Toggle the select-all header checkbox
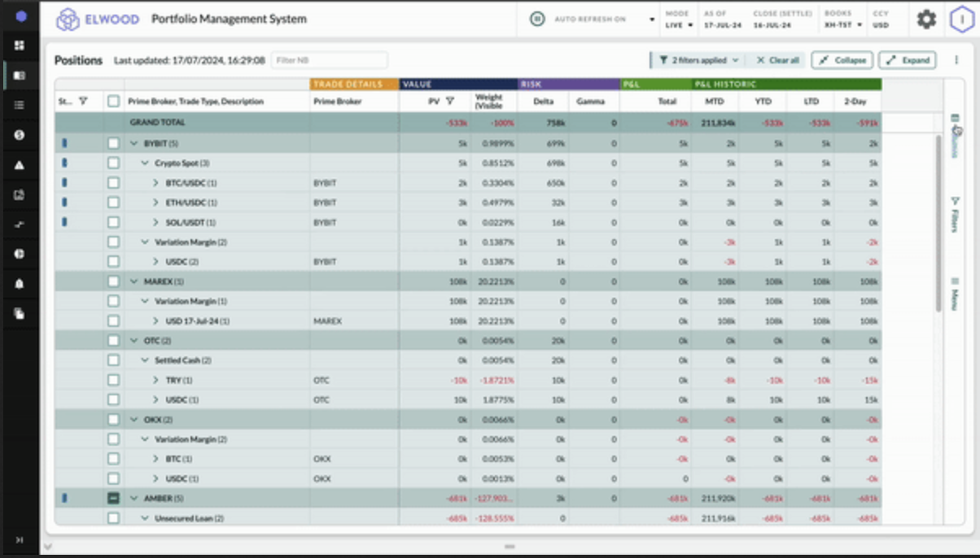 113,102
